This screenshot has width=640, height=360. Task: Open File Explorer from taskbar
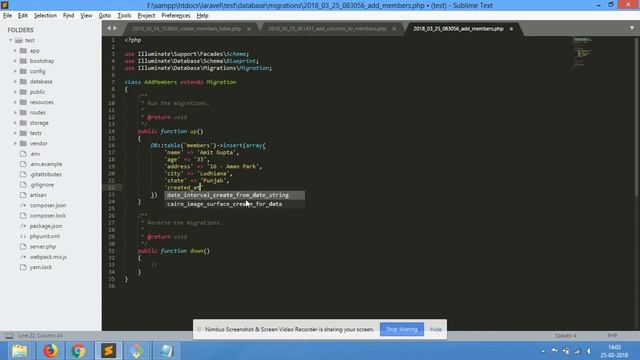tap(20, 351)
